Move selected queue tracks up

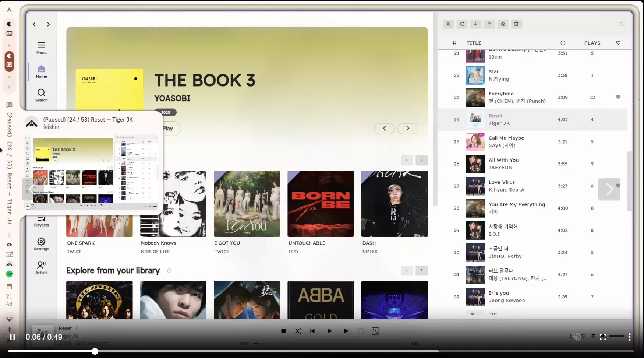(489, 24)
